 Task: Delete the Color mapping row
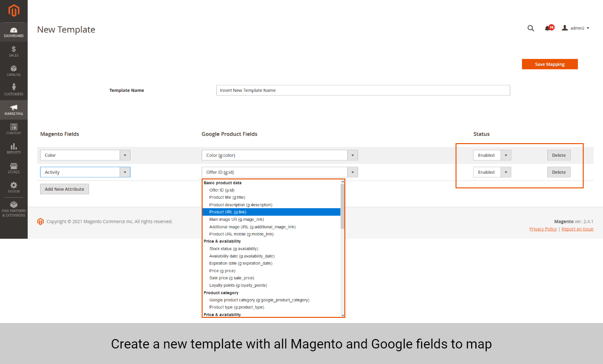coord(559,155)
